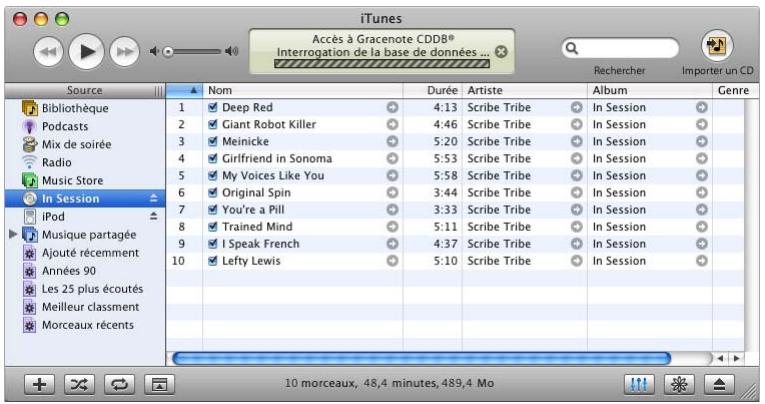Turn on the visualizer
765x404 pixels.
pyautogui.click(x=679, y=384)
